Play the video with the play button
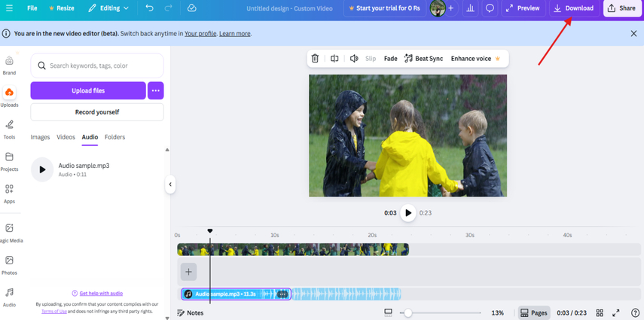The image size is (644, 320). click(x=407, y=213)
